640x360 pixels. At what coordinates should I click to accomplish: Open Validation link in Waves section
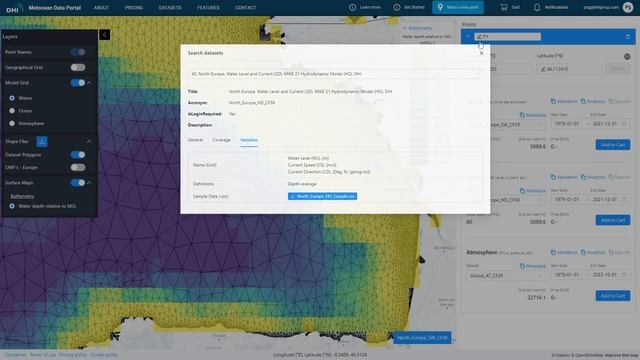tap(564, 101)
